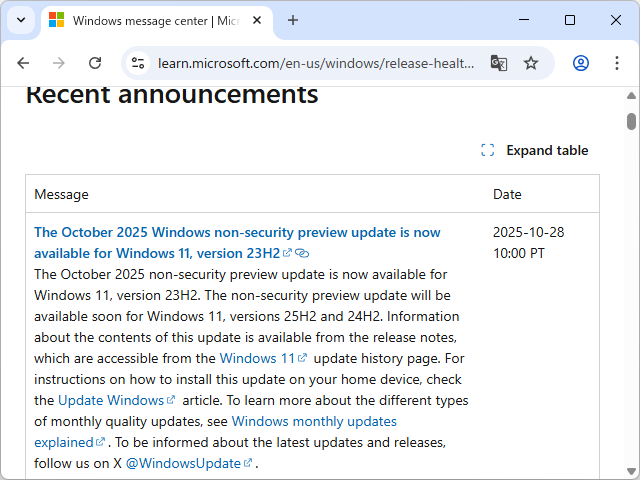Open the Chrome profile avatar
Image resolution: width=640 pixels, height=480 pixels.
580,63
